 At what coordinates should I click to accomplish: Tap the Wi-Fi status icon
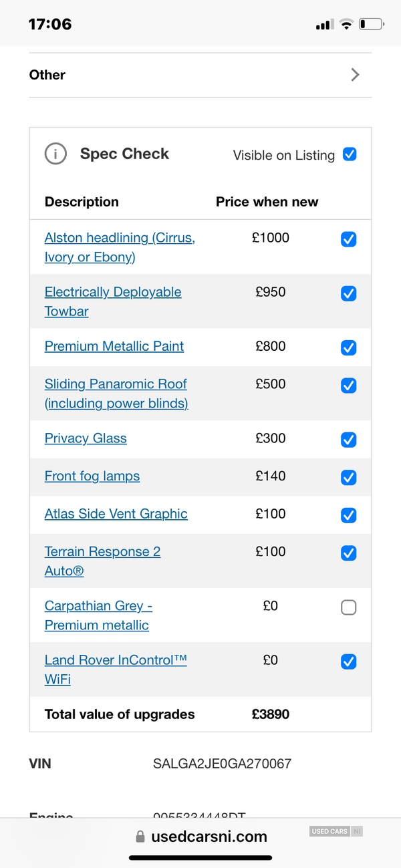click(x=346, y=25)
